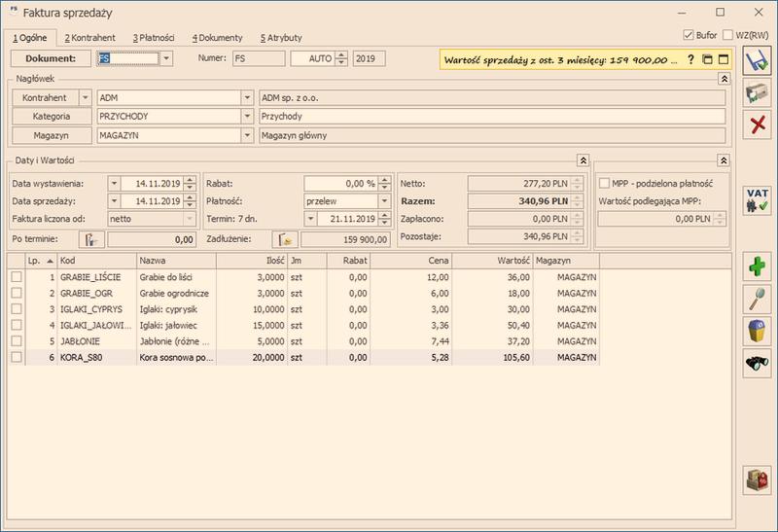Click the Rabat percentage stepper arrows
Image resolution: width=778 pixels, height=532 pixels.
tap(384, 183)
